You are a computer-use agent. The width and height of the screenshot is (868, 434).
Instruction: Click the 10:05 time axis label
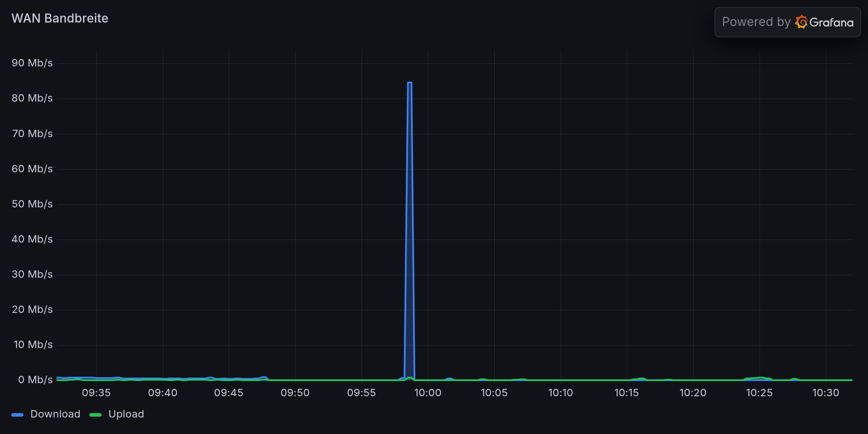[494, 393]
